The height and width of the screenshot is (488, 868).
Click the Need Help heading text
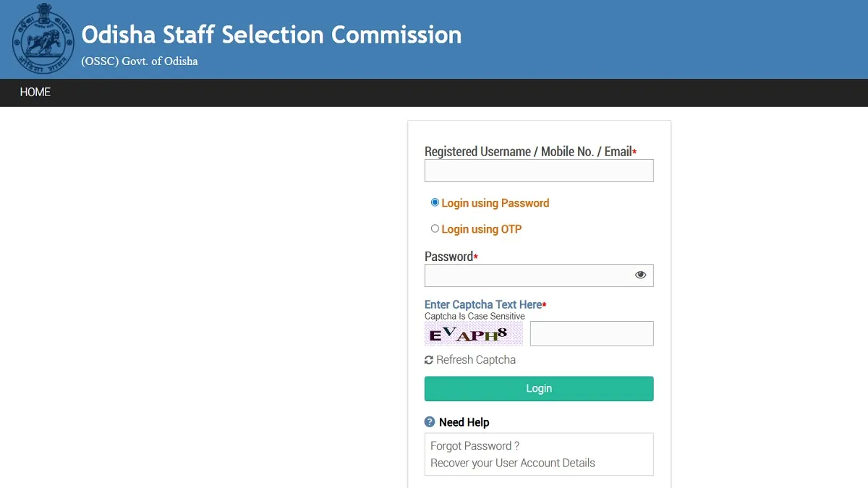(464, 422)
